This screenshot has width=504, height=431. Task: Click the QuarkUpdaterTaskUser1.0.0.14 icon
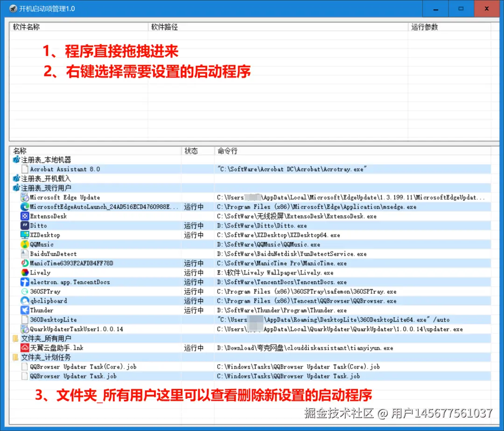(25, 329)
